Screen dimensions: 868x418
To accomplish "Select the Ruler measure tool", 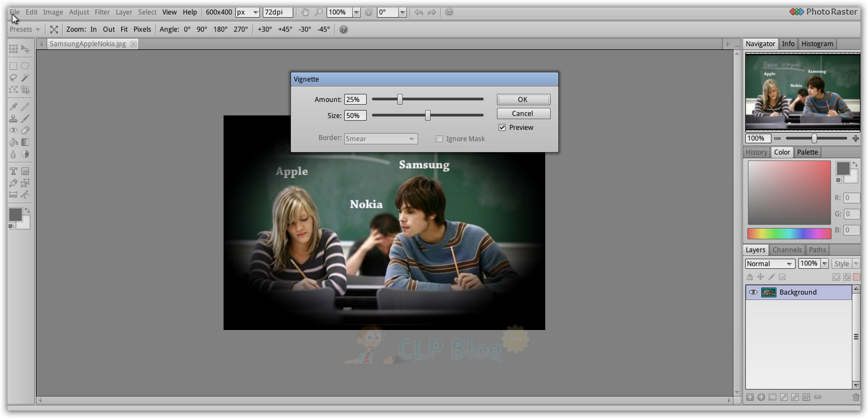I will [14, 195].
